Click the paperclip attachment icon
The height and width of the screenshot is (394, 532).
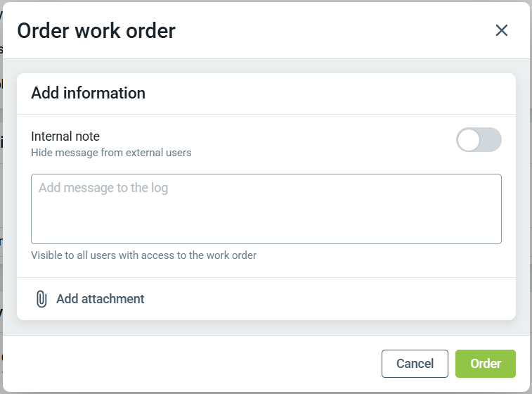coord(41,299)
